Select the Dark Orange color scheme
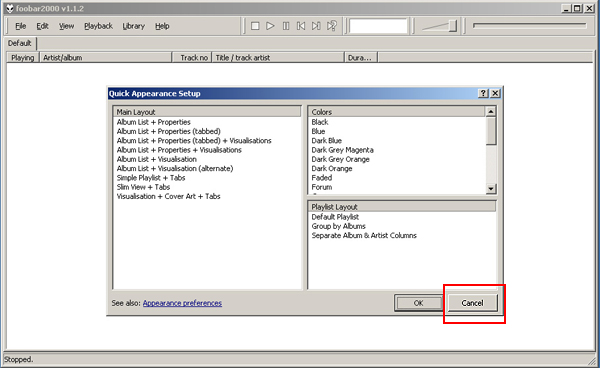This screenshot has height=368, width=600. 332,168
